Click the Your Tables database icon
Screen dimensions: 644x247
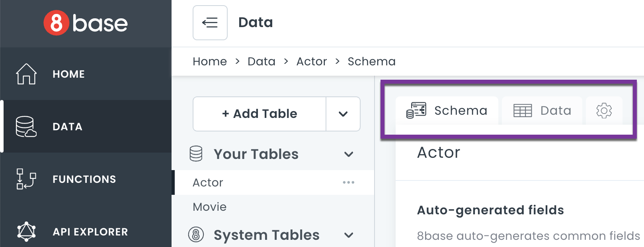196,154
